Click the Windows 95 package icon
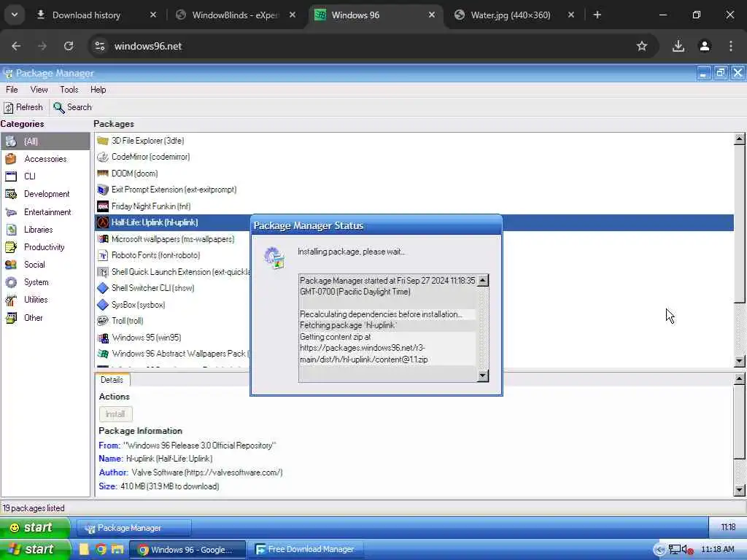Screen dimensions: 747x560 (x=102, y=338)
